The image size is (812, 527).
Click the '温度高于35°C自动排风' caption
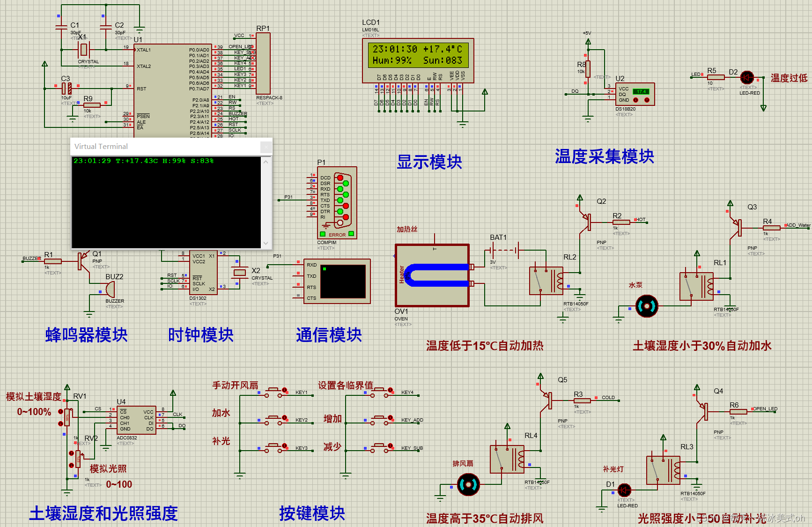pyautogui.click(x=485, y=519)
